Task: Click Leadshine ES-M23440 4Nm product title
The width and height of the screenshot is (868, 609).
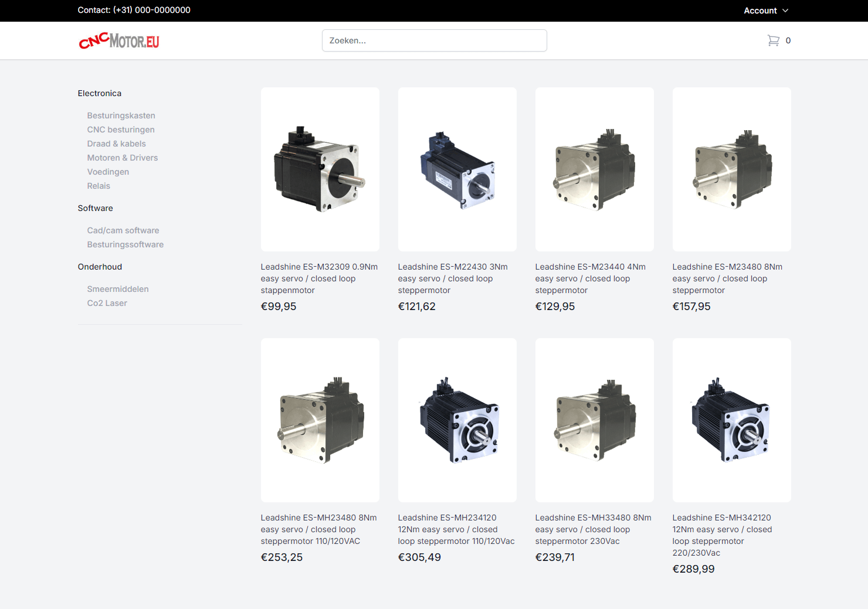Action: tap(591, 278)
